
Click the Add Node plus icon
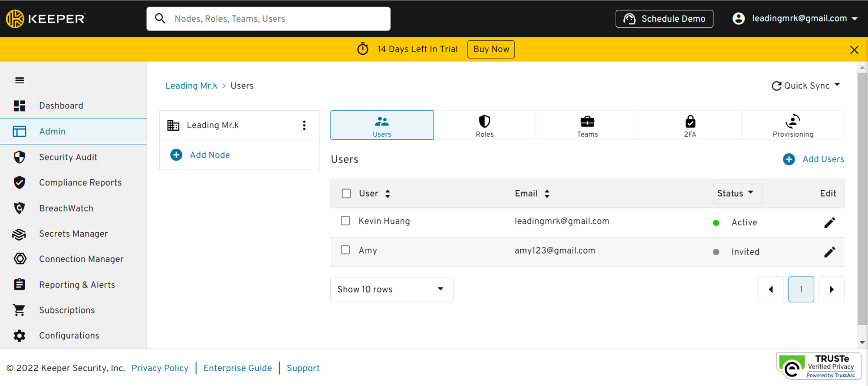176,155
